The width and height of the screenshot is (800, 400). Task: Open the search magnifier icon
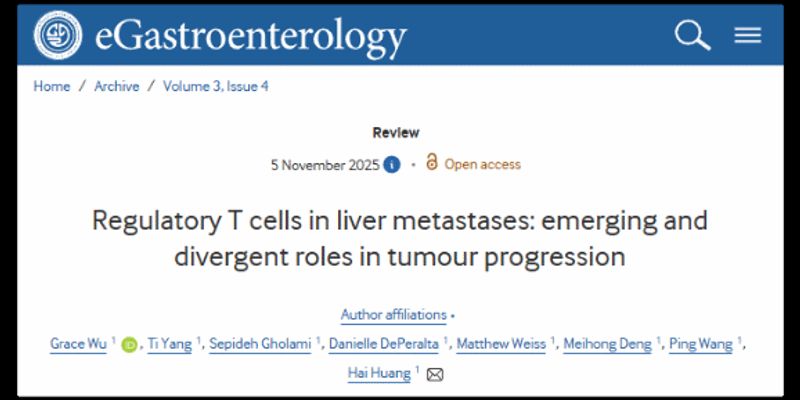pos(691,35)
